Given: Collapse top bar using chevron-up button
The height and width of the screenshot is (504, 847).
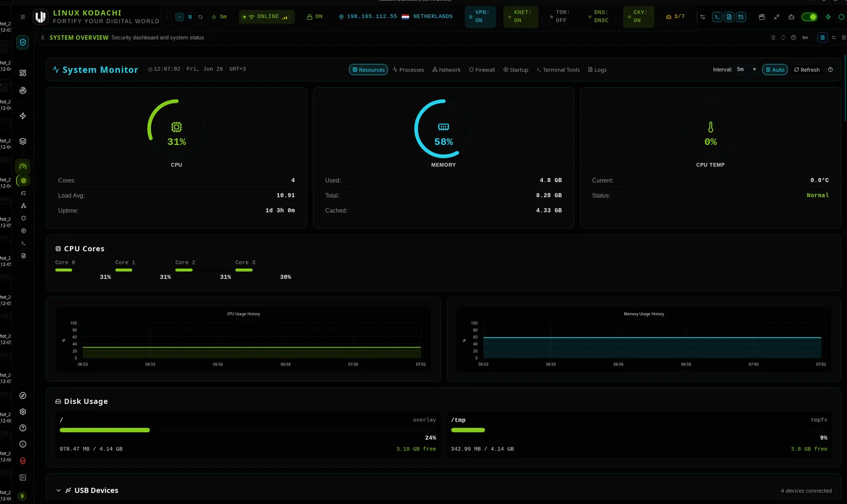Looking at the screenshot, I should point(179,17).
